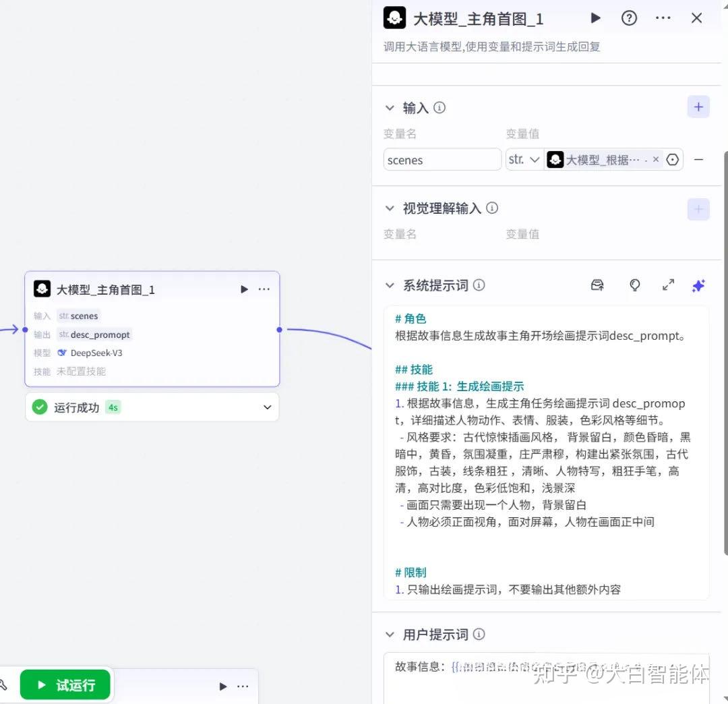The height and width of the screenshot is (704, 728).
Task: Add a new input variable with plus
Action: point(698,107)
